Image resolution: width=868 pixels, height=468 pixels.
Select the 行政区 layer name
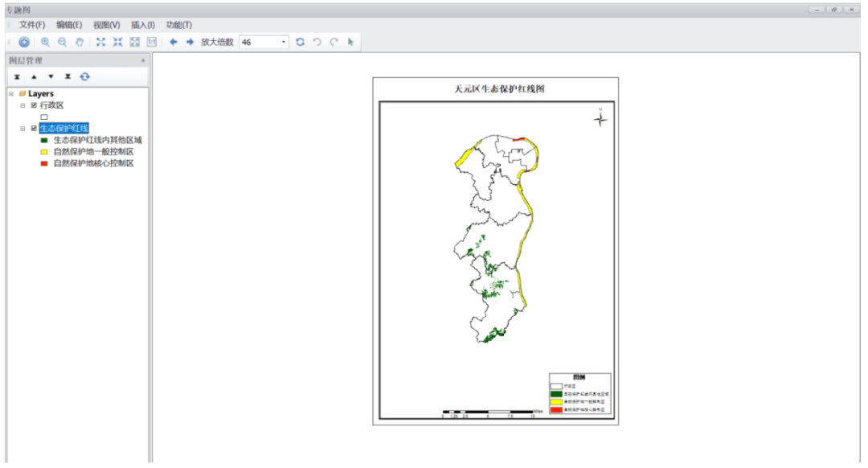pos(51,105)
